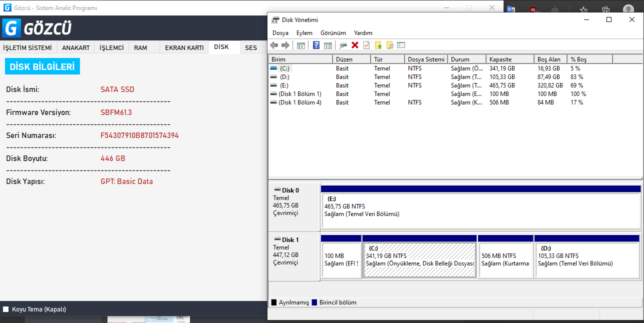The width and height of the screenshot is (644, 323).
Task: Click the drive icon next to (C:) row
Action: (273, 68)
